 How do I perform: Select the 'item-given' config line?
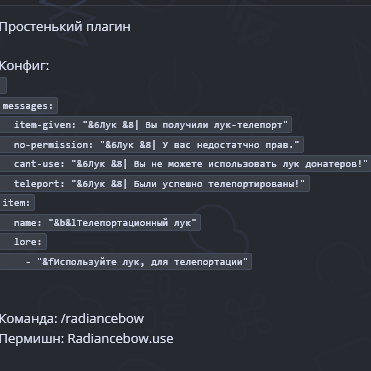coord(146,125)
